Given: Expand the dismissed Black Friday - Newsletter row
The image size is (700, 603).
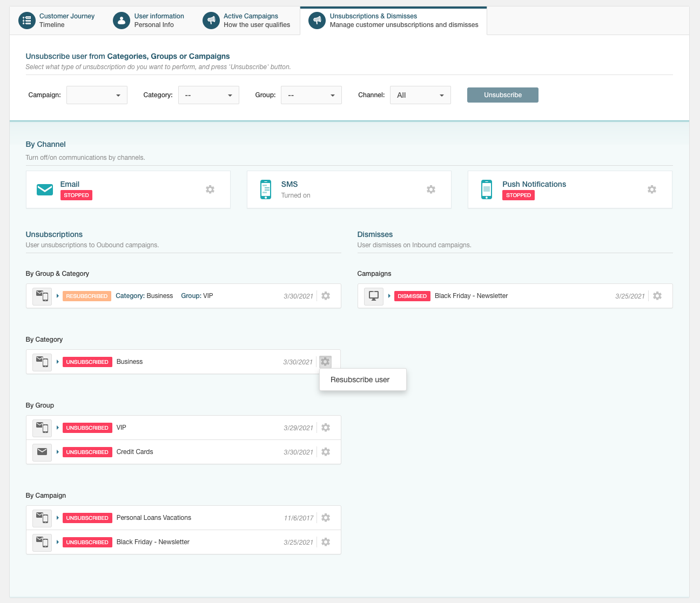Looking at the screenshot, I should (x=389, y=296).
